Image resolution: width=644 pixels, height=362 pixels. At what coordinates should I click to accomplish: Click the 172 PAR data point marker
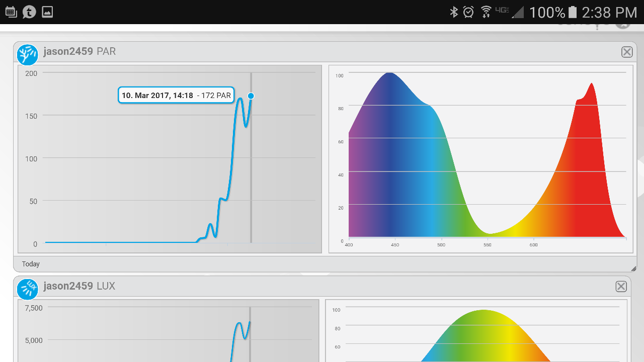[251, 96]
